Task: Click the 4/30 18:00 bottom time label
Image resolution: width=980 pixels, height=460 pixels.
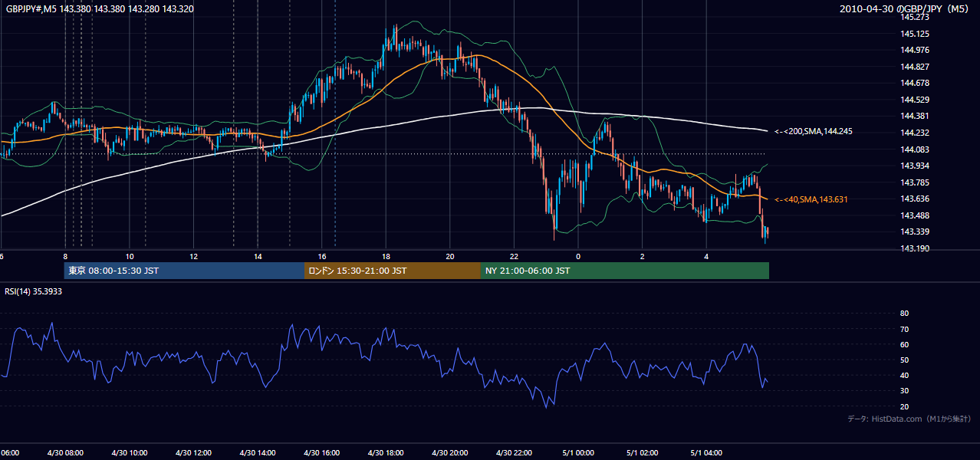Action: (386, 453)
